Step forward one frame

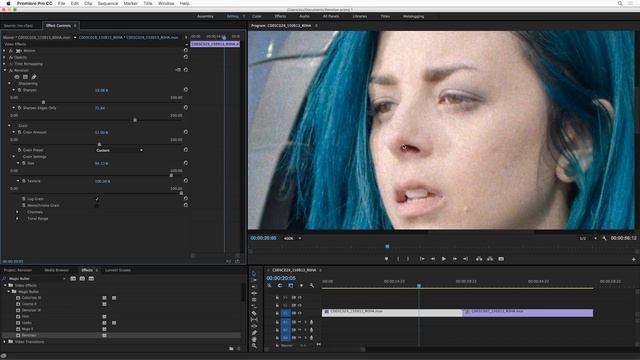tap(455, 259)
